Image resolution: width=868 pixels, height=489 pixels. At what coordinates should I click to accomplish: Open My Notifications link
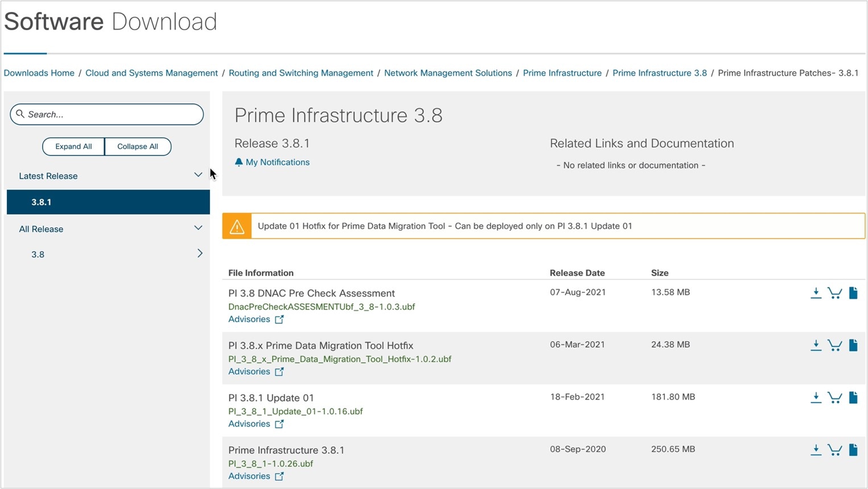pyautogui.click(x=278, y=162)
